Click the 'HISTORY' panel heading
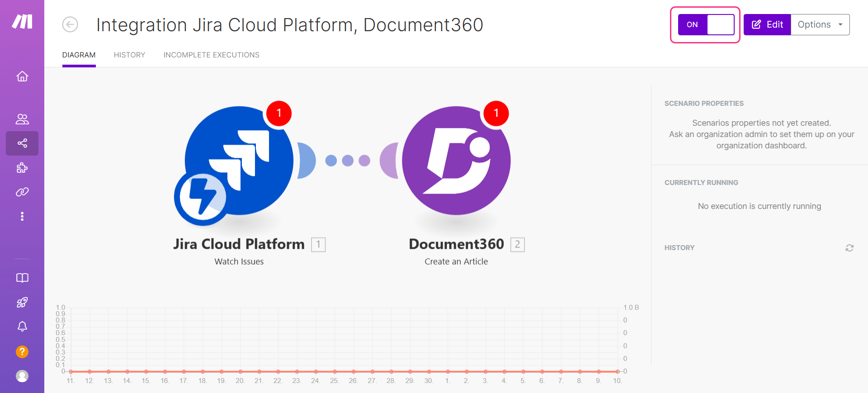This screenshot has height=393, width=868. [679, 248]
